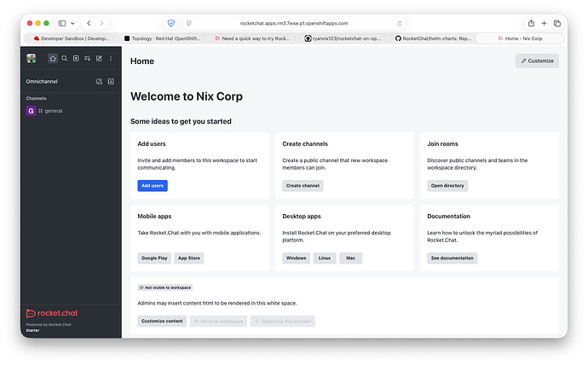
Task: Click the Safari reload page icon
Action: pyautogui.click(x=400, y=23)
